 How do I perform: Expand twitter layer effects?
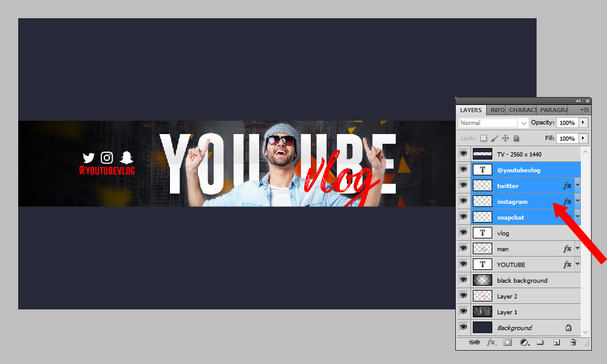578,185
